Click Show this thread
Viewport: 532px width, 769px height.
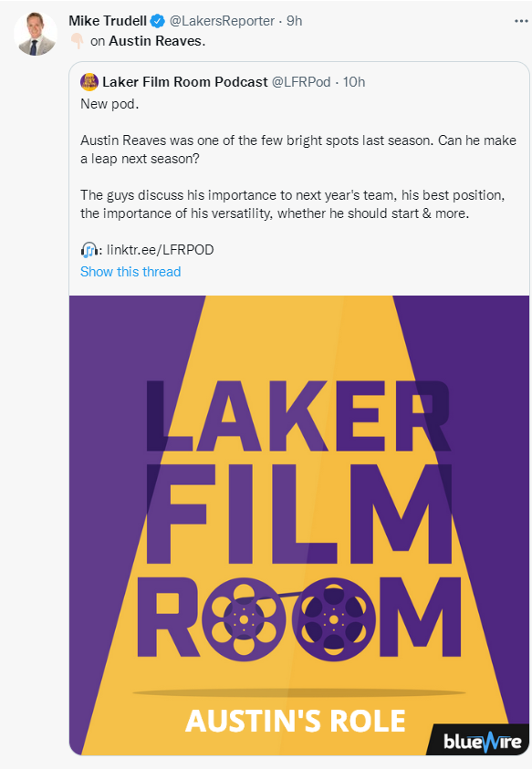tap(130, 272)
